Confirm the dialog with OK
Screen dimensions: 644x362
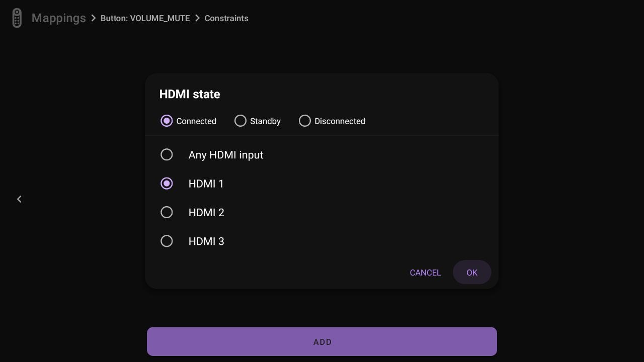point(471,273)
